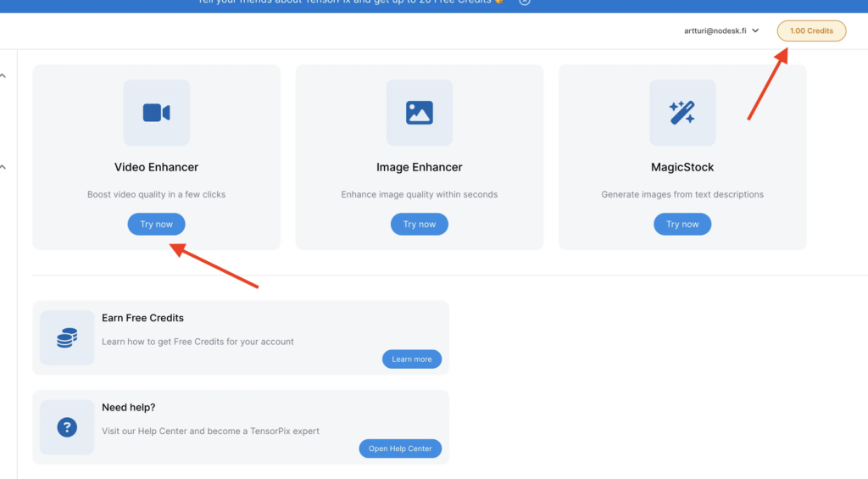Select the MagicStock title text

coord(682,167)
